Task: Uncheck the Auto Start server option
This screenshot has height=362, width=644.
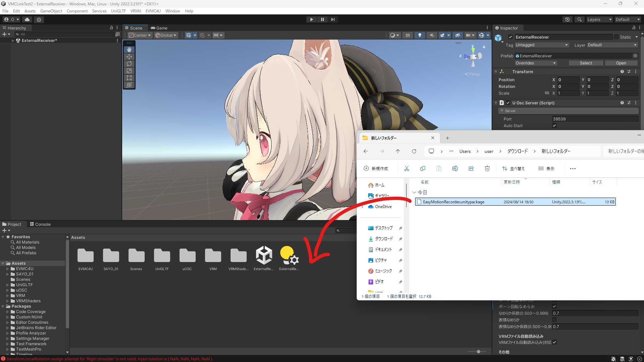Action: point(554,125)
